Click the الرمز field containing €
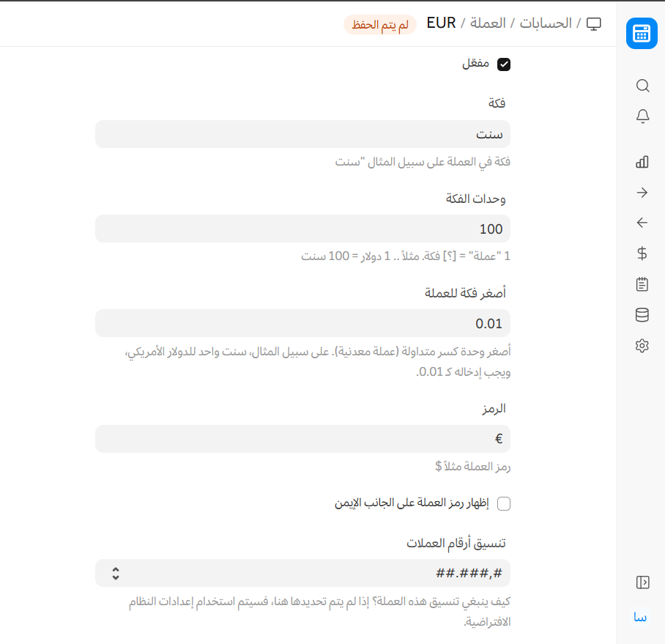The image size is (665, 644). (x=302, y=439)
